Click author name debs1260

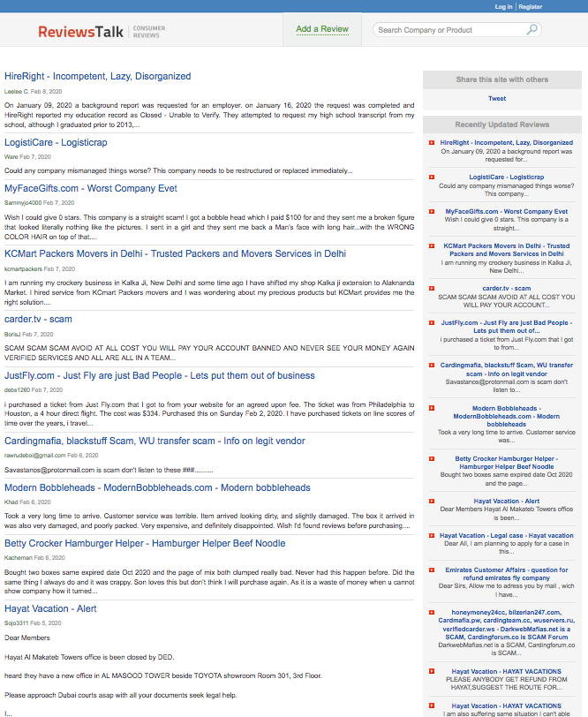point(17,390)
